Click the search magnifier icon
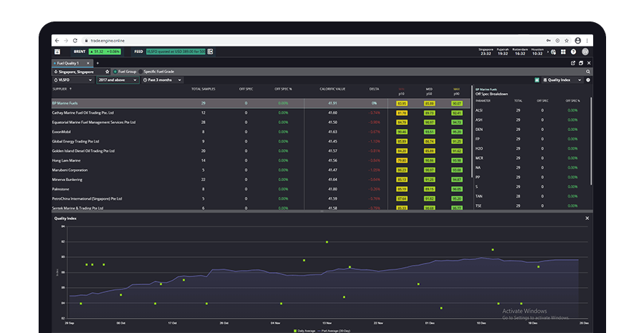The height and width of the screenshot is (333, 644). (588, 72)
